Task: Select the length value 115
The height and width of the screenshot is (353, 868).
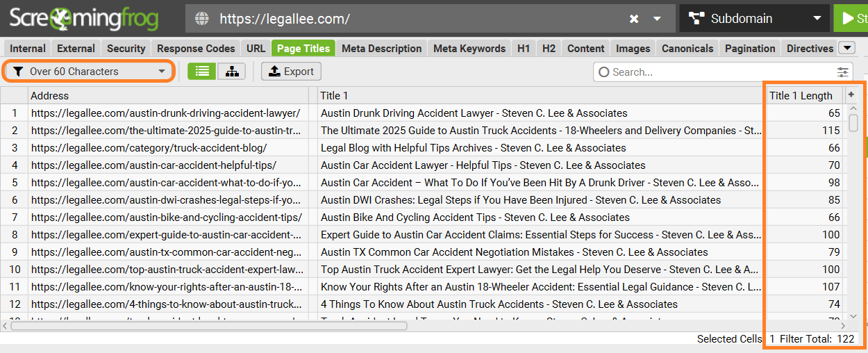Action: pyautogui.click(x=831, y=130)
